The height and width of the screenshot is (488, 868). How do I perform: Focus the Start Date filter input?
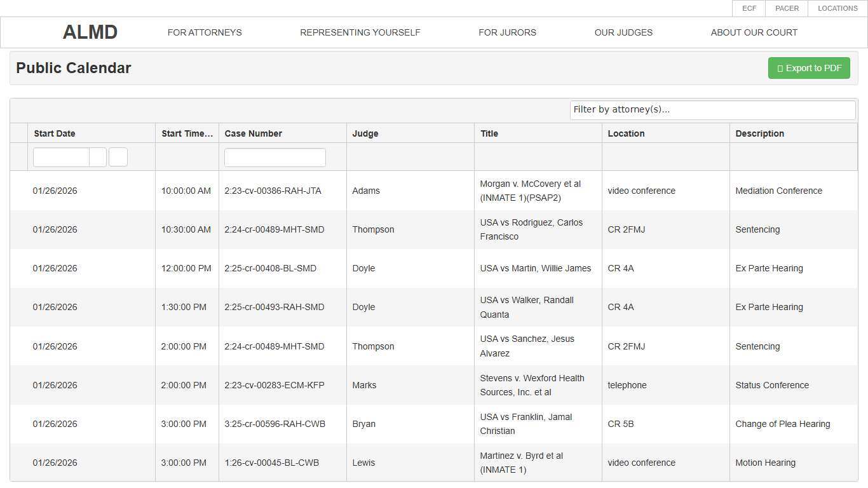click(61, 158)
